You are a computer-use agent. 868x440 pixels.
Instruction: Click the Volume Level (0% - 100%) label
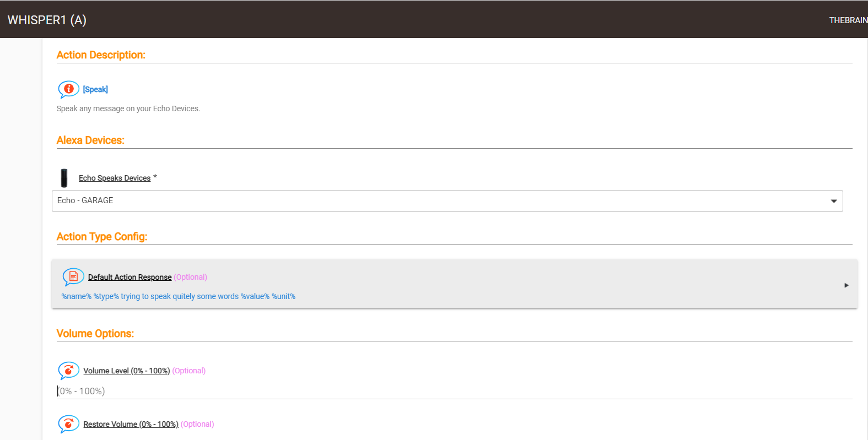[127, 371]
